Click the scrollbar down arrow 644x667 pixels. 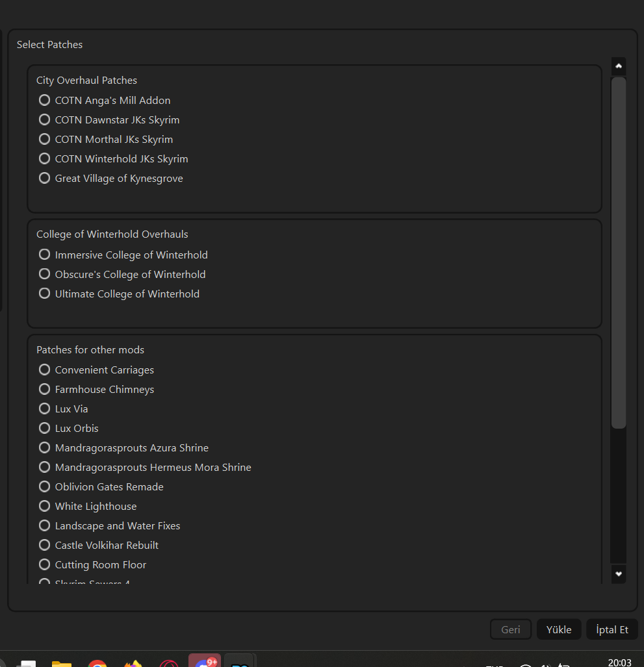(x=619, y=574)
